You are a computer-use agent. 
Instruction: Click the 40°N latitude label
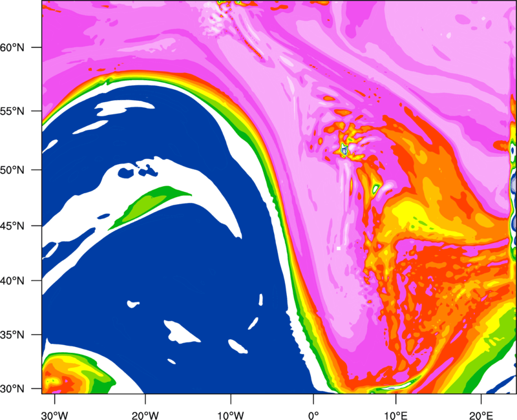tap(12, 280)
